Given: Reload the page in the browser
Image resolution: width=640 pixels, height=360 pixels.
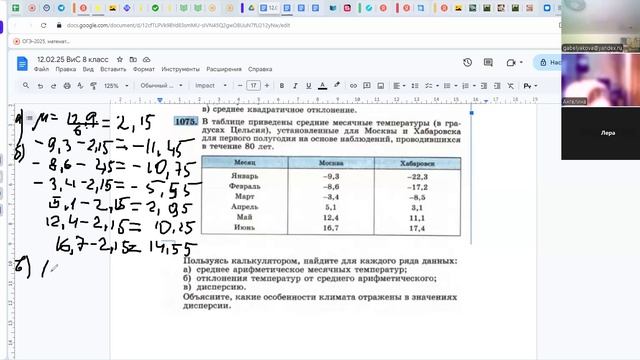Looking at the screenshot, I should coord(44,25).
